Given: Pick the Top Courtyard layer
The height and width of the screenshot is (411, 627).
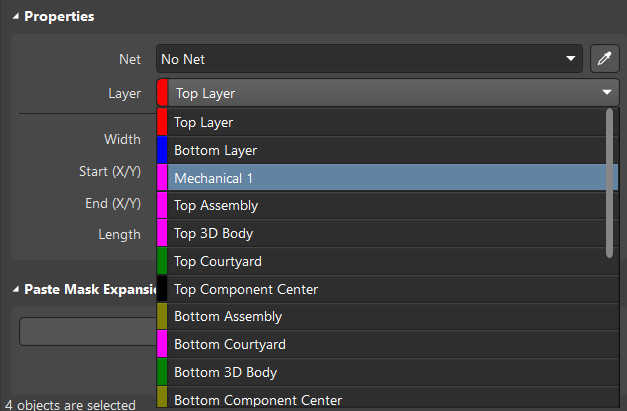Looking at the screenshot, I should [x=387, y=261].
